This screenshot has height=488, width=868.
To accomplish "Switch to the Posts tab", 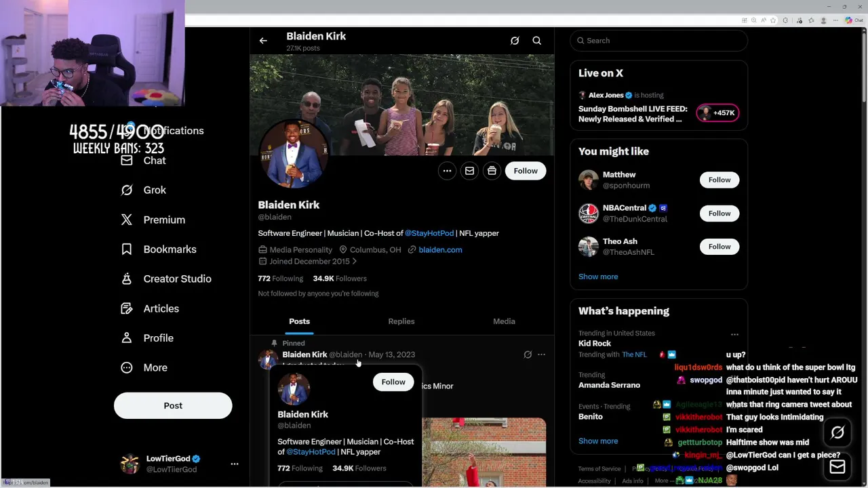I will (x=299, y=321).
